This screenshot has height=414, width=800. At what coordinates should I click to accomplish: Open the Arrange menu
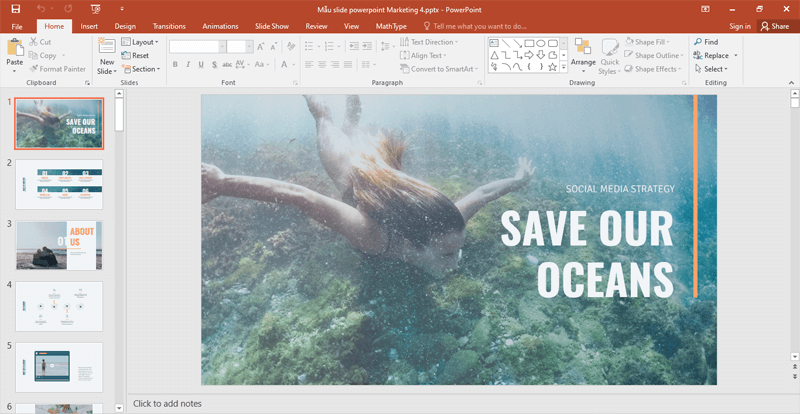[x=583, y=55]
